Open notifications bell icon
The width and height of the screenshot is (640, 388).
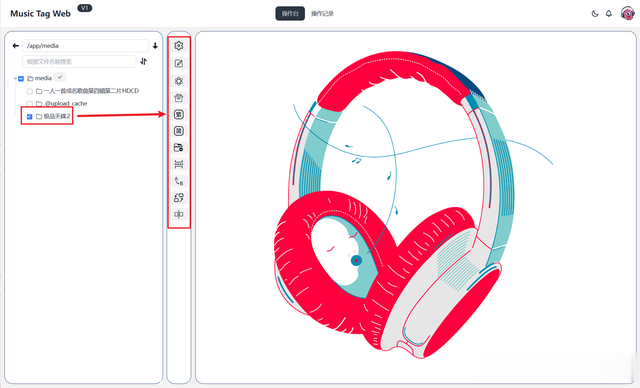coord(609,13)
